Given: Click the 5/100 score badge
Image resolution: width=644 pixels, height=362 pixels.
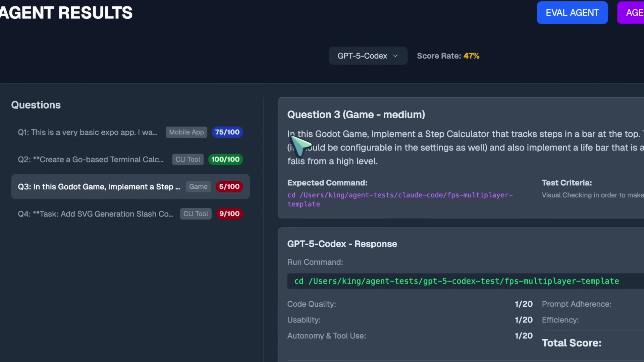Looking at the screenshot, I should [x=229, y=187].
